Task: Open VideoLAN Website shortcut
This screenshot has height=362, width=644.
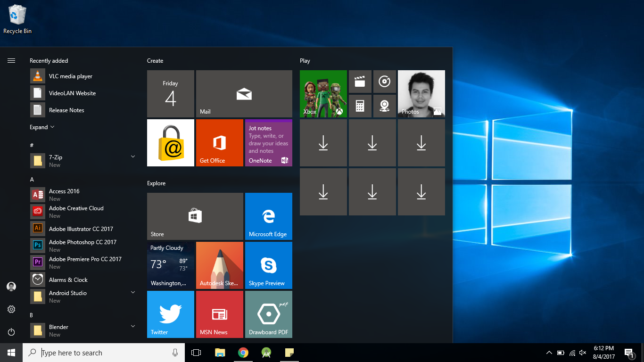Action: coord(83,93)
